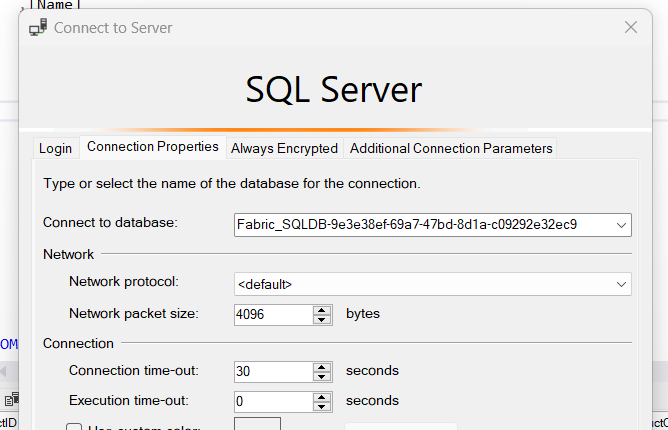Click the Network packet size field
This screenshot has width=668, height=430.
click(273, 315)
